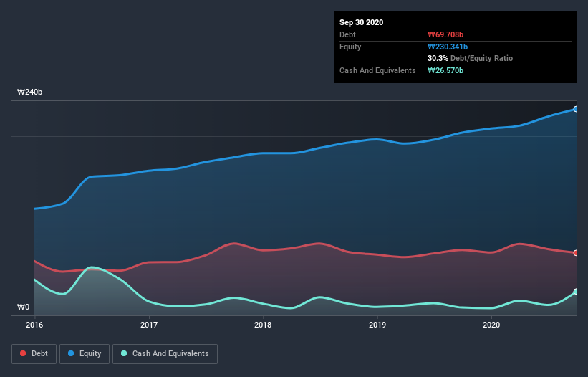The height and width of the screenshot is (377, 588).
Task: Click the Equity label in tooltip
Action: coord(350,47)
